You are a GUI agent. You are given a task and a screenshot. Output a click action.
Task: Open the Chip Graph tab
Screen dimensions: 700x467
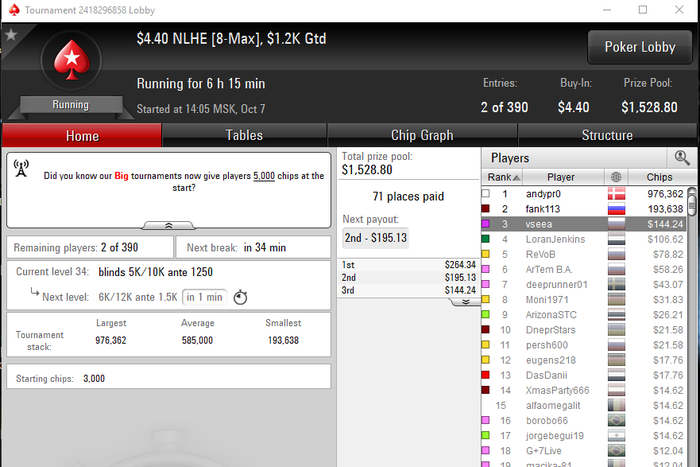tap(422, 135)
